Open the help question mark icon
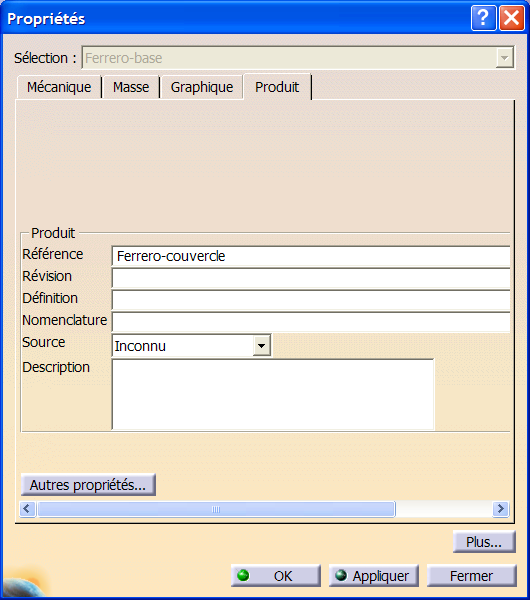 coord(483,18)
